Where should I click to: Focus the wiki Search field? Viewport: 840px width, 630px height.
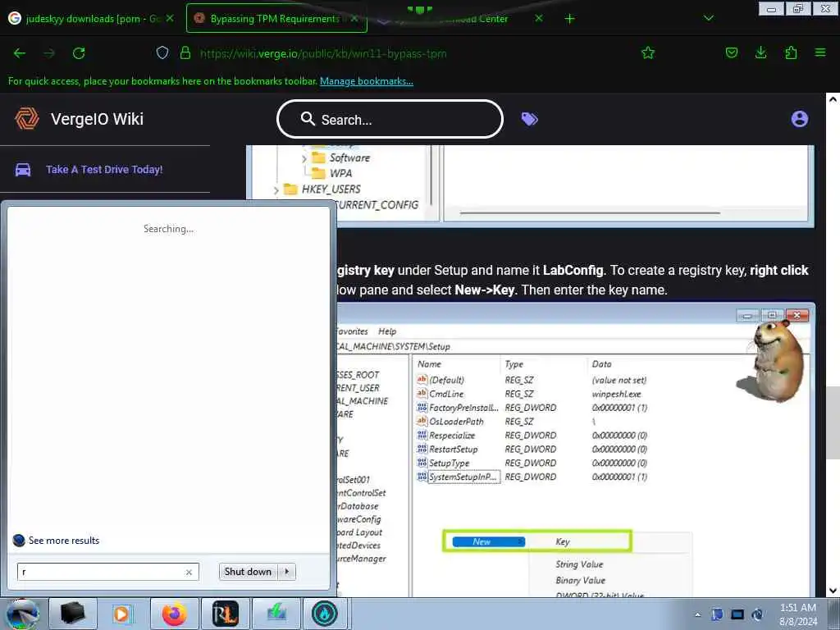390,119
